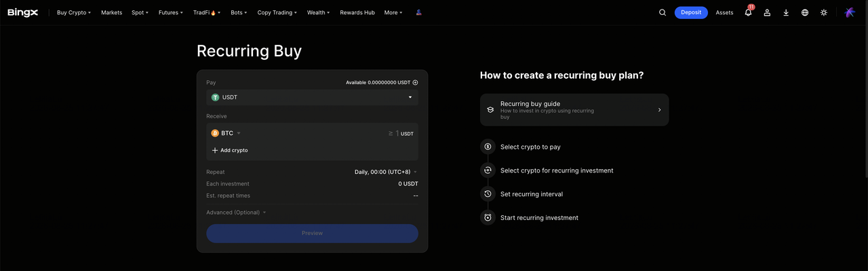
Task: Toggle light theme sun icon
Action: [x=824, y=12]
